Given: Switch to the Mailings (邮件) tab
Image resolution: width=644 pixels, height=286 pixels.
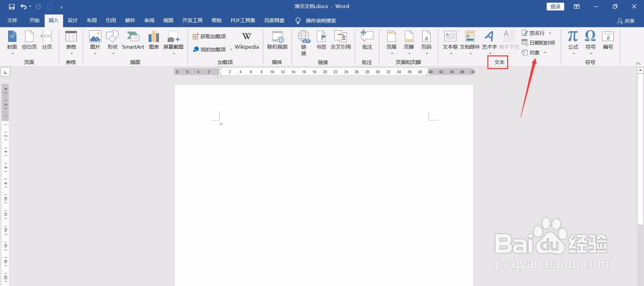Looking at the screenshot, I should pos(130,21).
